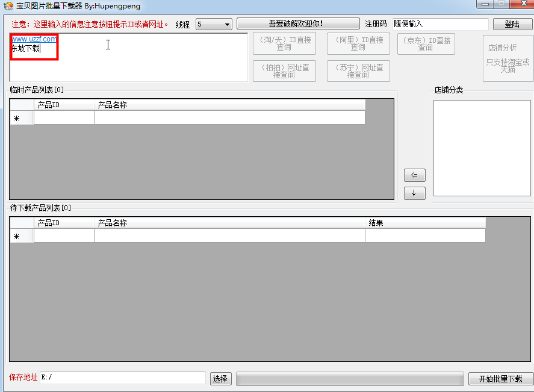This screenshot has height=392, width=534.
Task: Open the 线程 thread count dropdown
Action: coord(214,24)
